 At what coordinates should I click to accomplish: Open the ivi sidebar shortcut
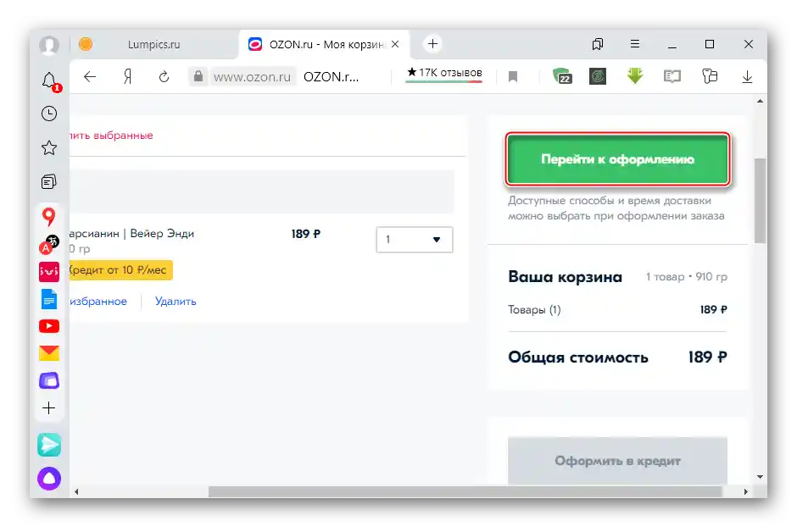click(49, 272)
